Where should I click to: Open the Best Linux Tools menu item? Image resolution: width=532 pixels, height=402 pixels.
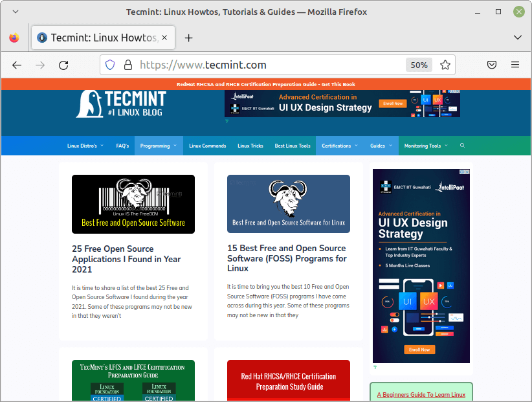click(293, 146)
